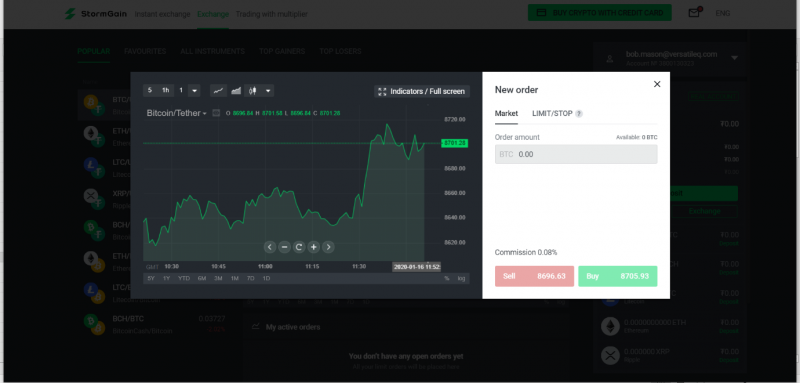Open the LIMIT/STOP help question mark
Image resolution: width=800 pixels, height=383 pixels.
click(579, 114)
